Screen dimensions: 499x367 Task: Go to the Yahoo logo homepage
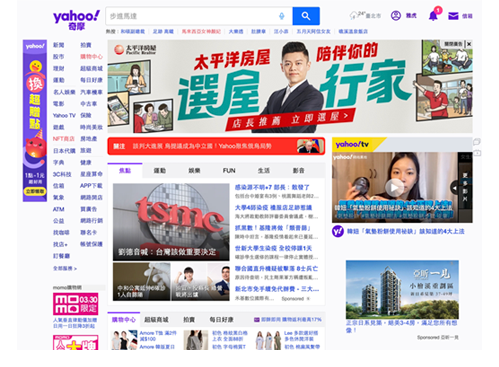pos(76,20)
